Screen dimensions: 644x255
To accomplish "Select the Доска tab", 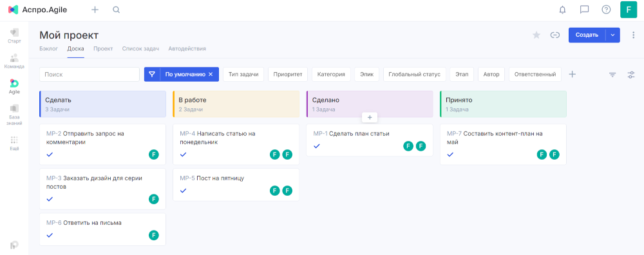I will click(75, 48).
